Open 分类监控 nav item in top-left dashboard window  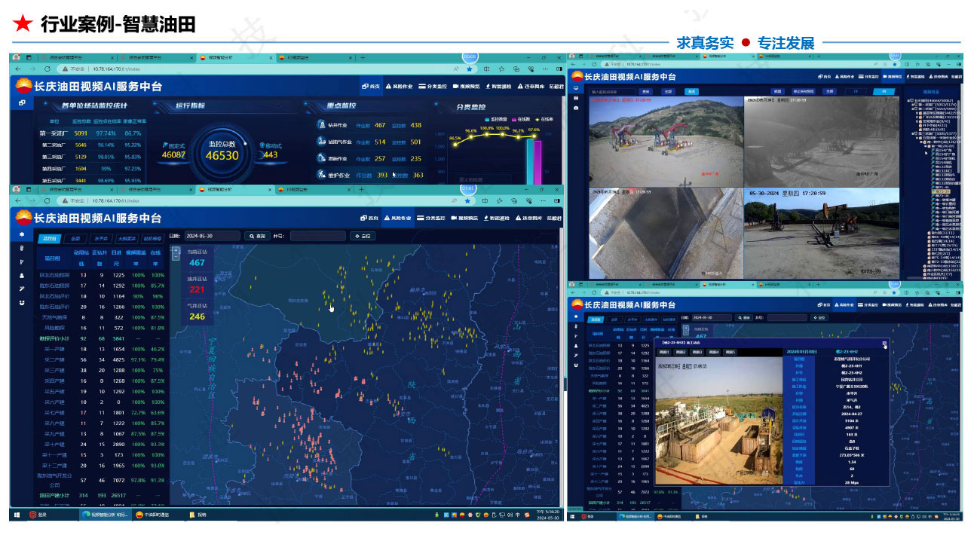coord(431,86)
